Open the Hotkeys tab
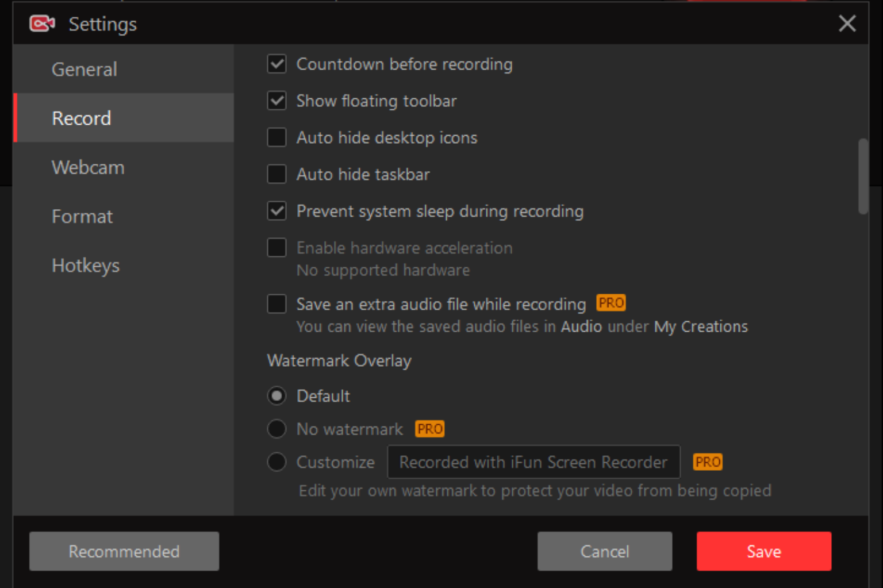The width and height of the screenshot is (883, 588). [x=124, y=265]
